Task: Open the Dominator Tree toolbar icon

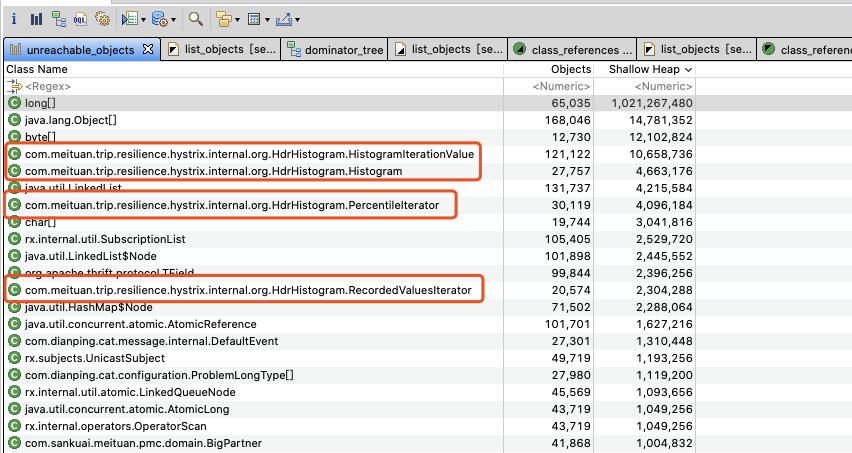Action: (x=59, y=20)
